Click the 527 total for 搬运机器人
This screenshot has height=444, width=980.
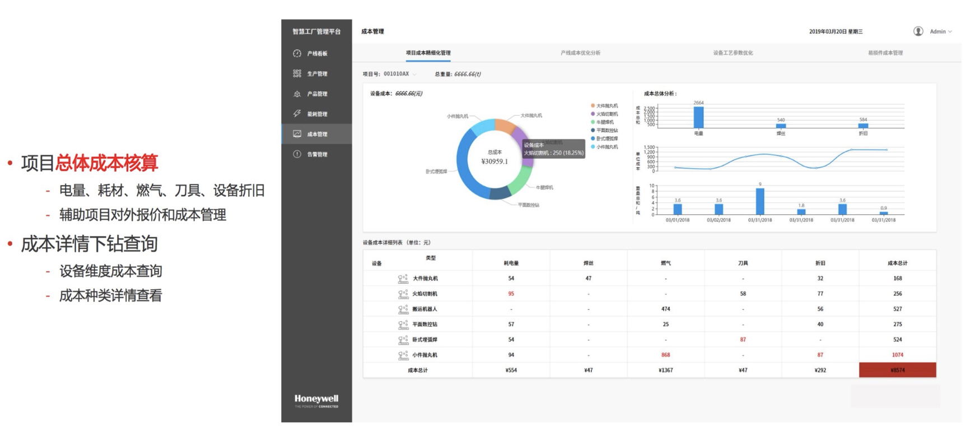click(898, 309)
